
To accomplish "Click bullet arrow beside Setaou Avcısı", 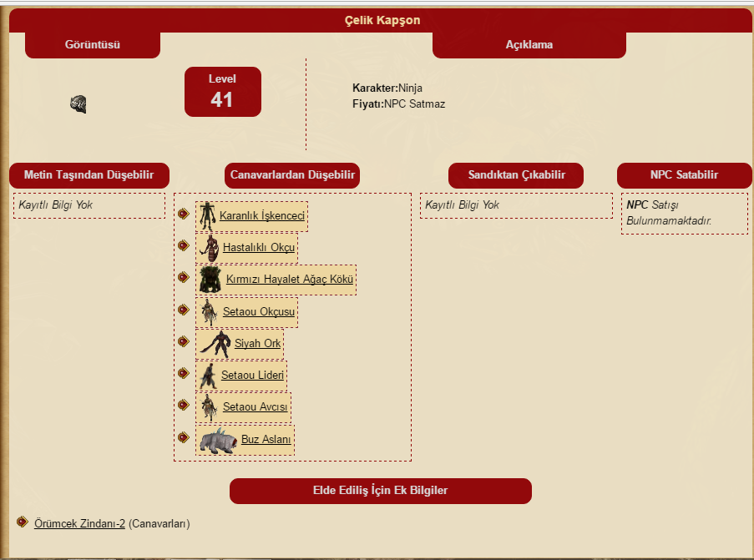I will click(x=183, y=405).
